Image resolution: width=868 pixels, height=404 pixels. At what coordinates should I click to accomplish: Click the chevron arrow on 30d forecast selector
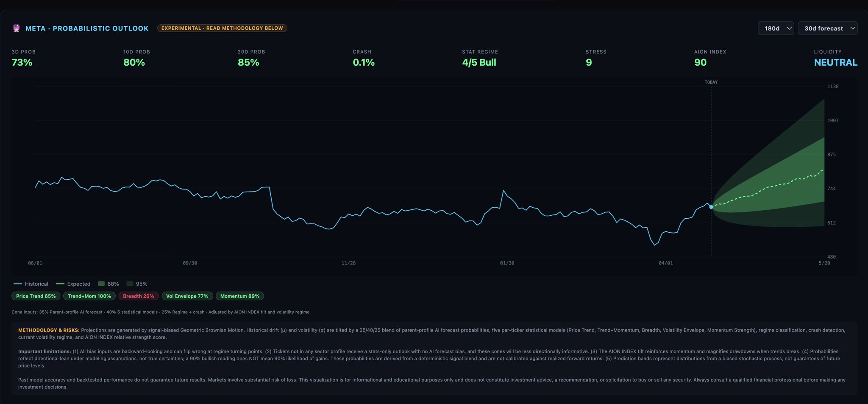click(852, 28)
